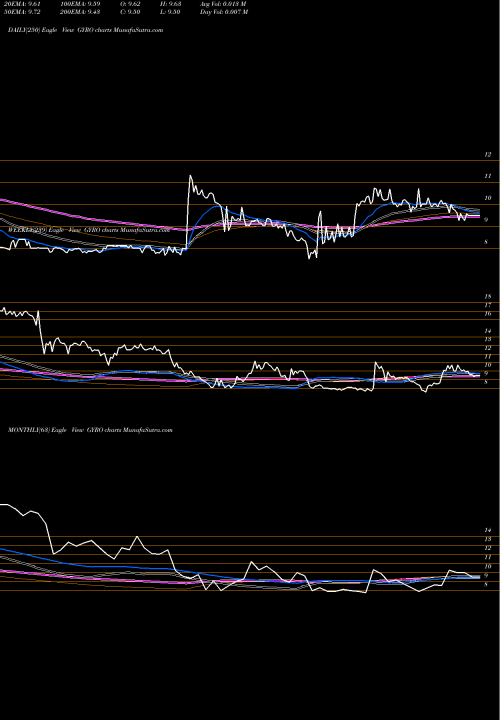Click the monthly chart's '14' axis label
The width and height of the screenshot is (500, 720).
click(x=488, y=530)
